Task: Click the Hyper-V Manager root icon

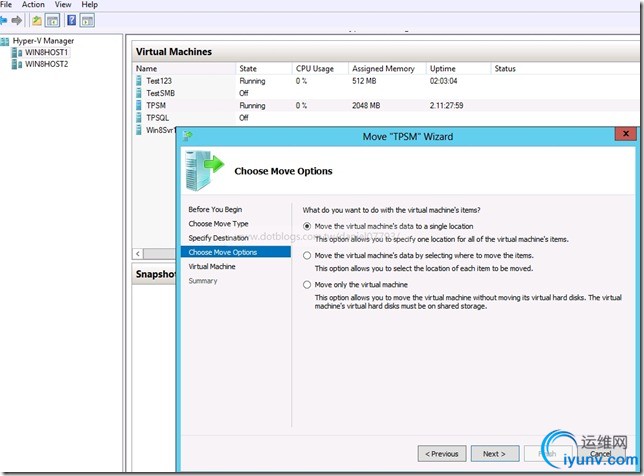Action: point(5,41)
